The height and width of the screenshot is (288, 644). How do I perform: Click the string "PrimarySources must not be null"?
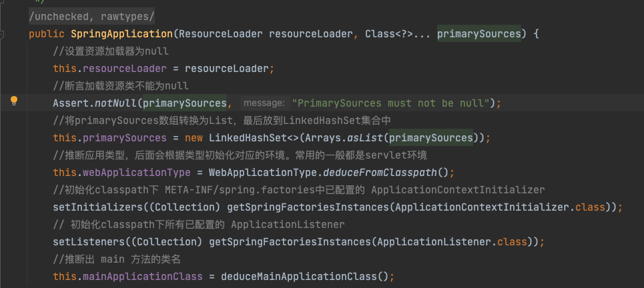click(390, 103)
